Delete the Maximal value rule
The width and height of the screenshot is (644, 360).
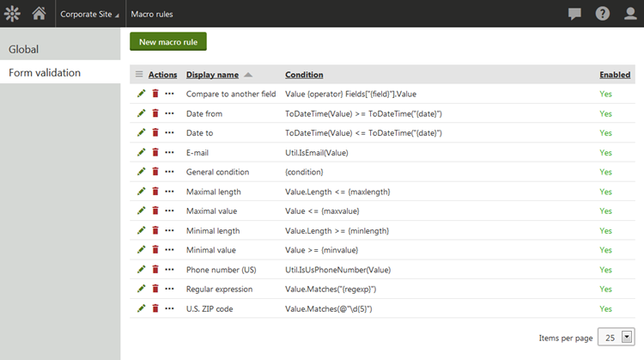coord(155,211)
